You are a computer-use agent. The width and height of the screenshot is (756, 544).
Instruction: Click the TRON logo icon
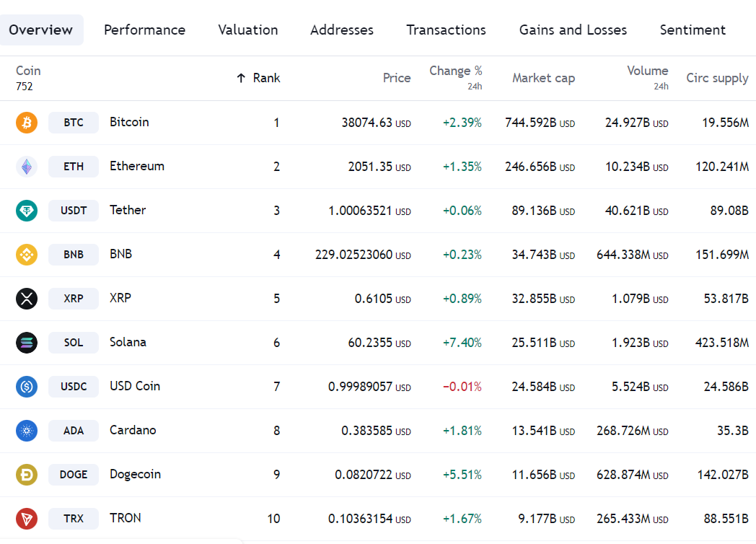coord(27,519)
